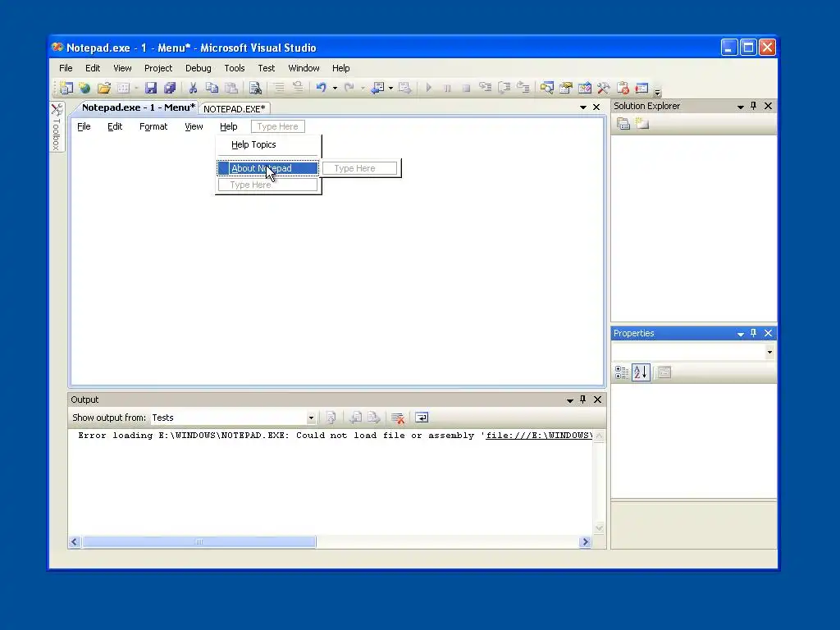This screenshot has width=840, height=630.
Task: Click the Properties Window toolbar icon
Action: 566,88
